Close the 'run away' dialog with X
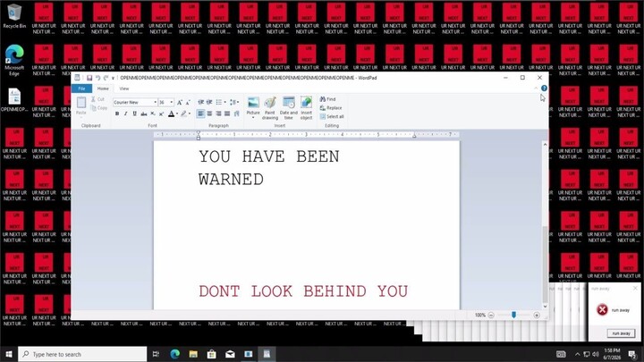 (x=635, y=288)
